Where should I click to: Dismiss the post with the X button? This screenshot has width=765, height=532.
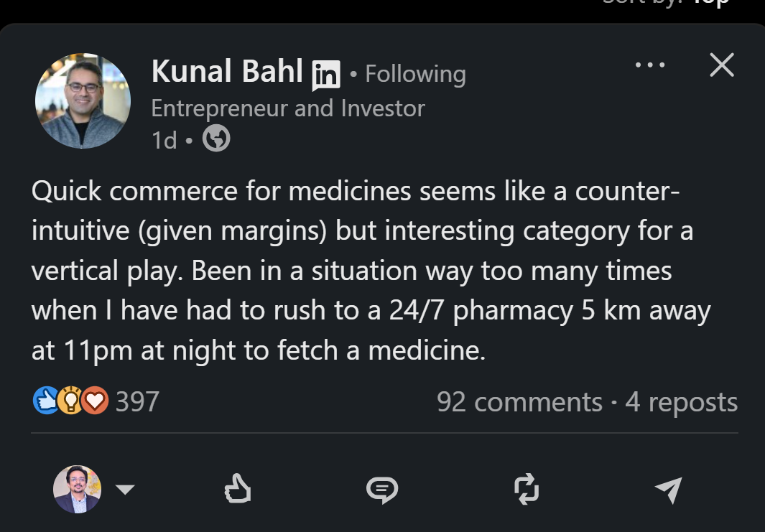coord(721,65)
